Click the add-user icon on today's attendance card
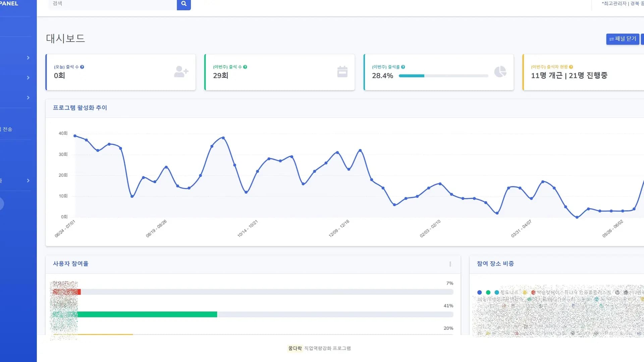 [181, 72]
